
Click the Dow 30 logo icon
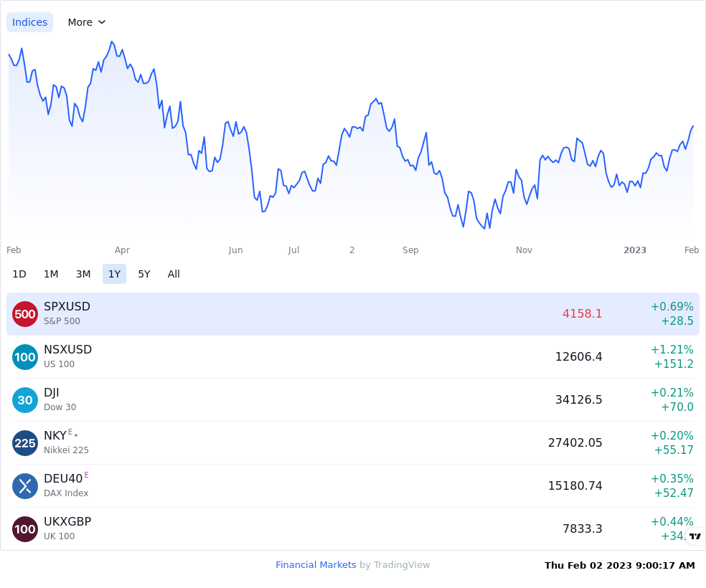25,400
